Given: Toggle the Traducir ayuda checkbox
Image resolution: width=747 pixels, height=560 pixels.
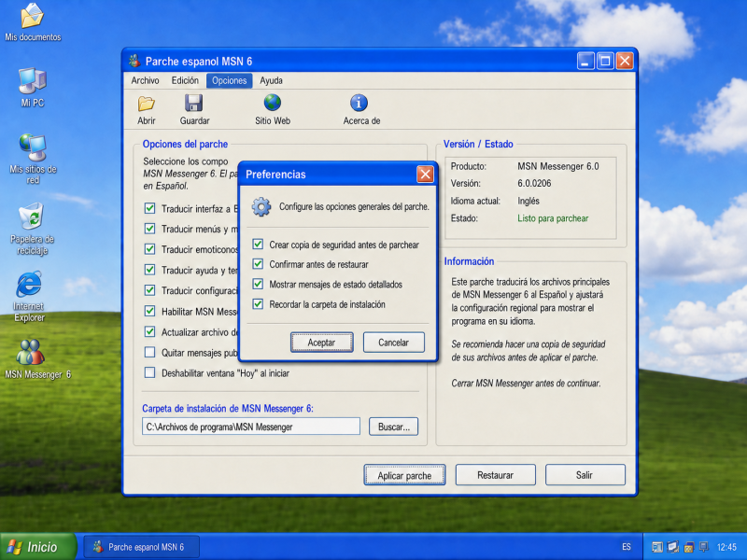Looking at the screenshot, I should pos(149,270).
